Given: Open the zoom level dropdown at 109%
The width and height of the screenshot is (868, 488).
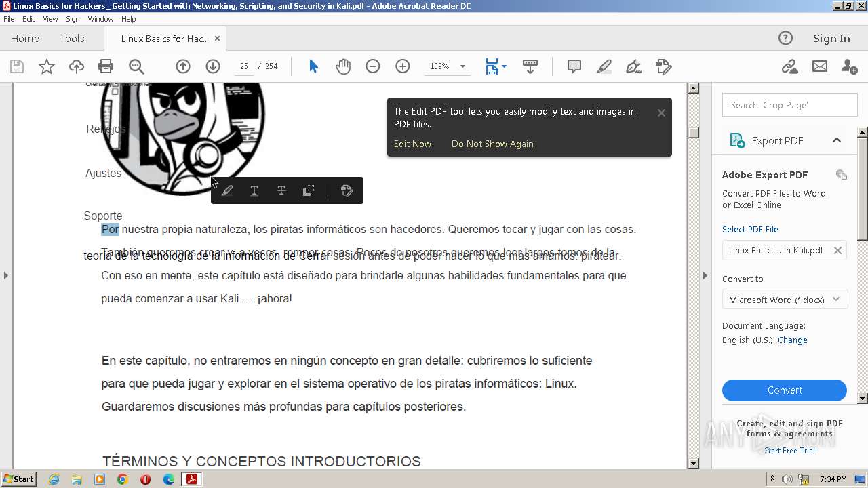Looking at the screenshot, I should [x=463, y=66].
